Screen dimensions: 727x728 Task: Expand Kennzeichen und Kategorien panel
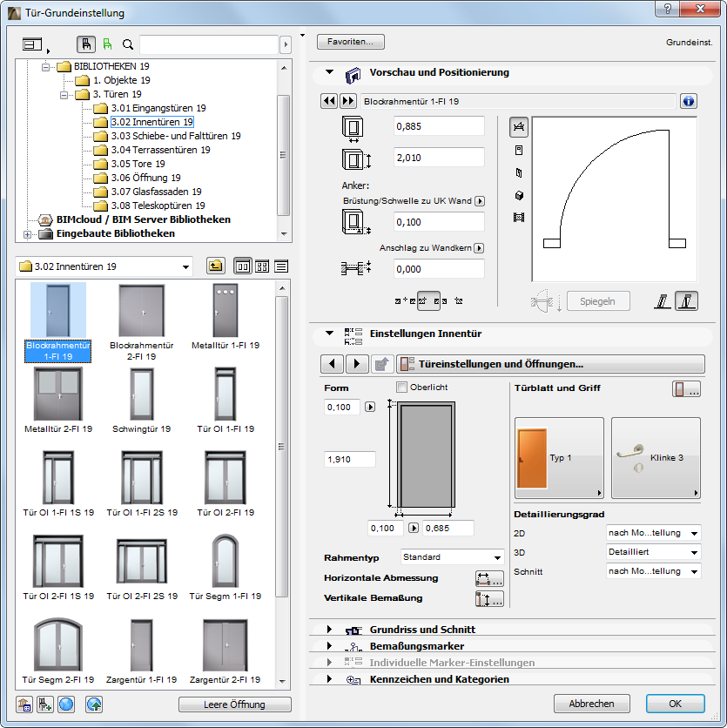[329, 678]
